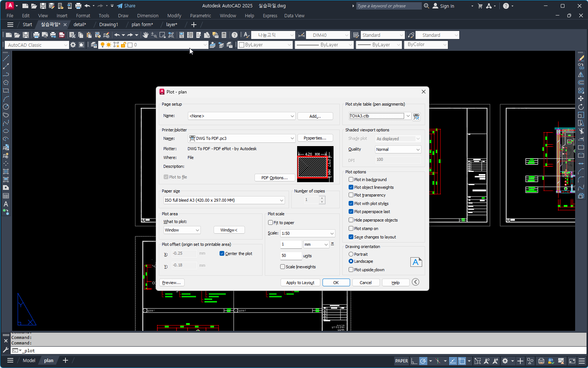This screenshot has width=588, height=368.
Task: Open the Quality Normal dropdown
Action: coord(398,149)
